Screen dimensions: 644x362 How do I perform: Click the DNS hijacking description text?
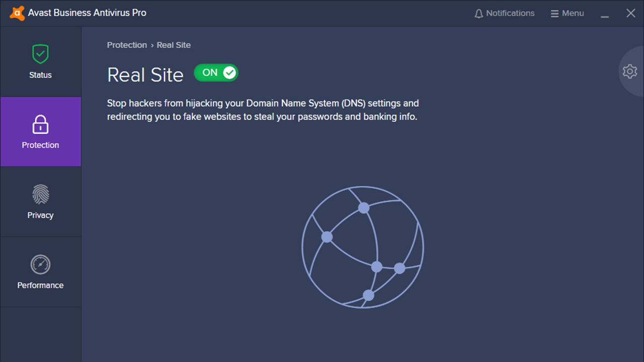263,110
